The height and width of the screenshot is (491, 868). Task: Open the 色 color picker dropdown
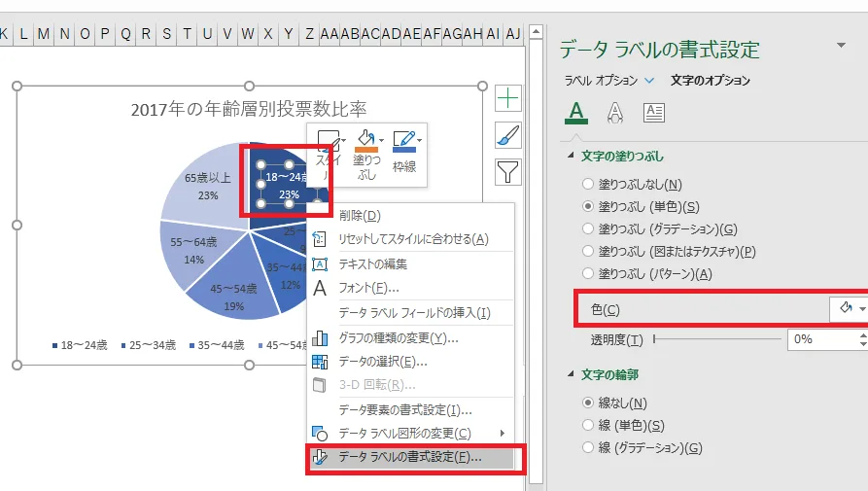pos(848,308)
